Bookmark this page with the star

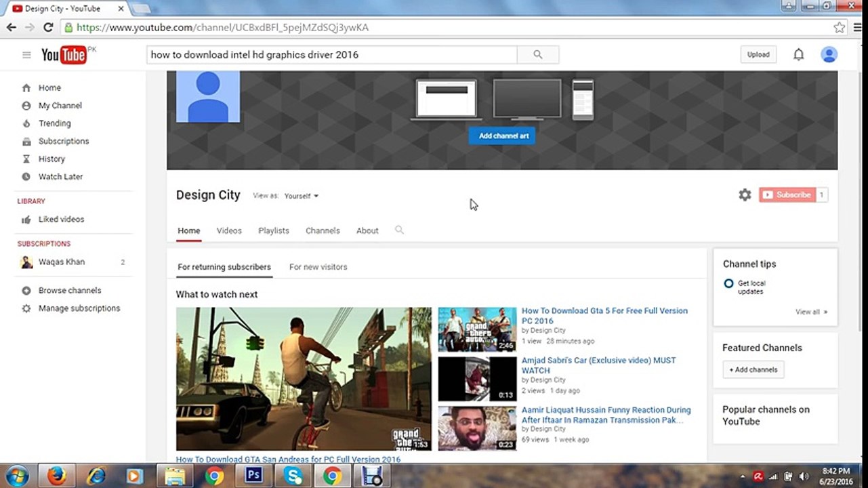840,28
